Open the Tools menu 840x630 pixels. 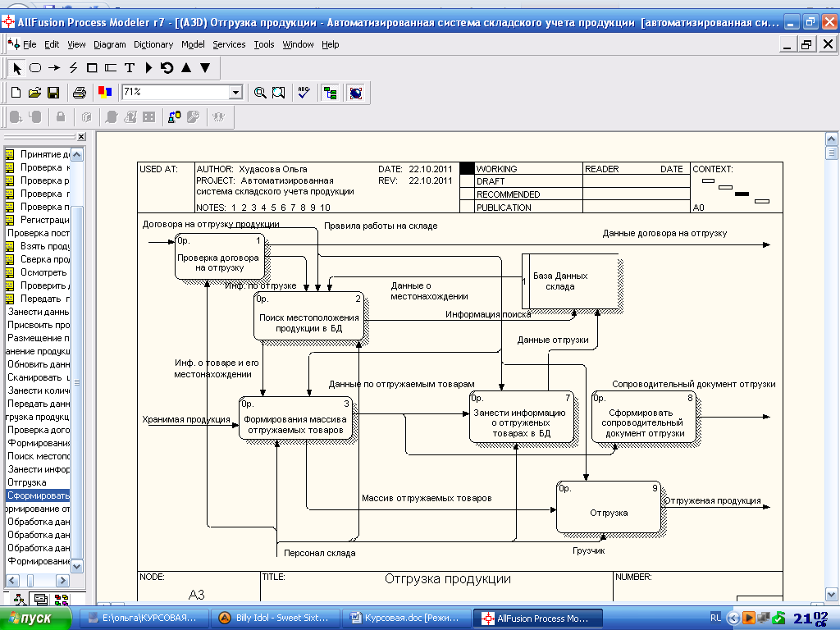pos(263,44)
